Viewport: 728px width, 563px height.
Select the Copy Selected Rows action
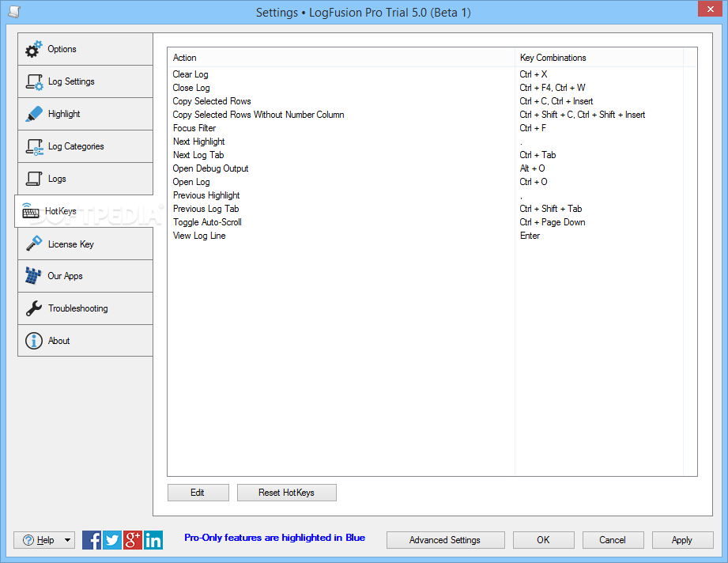coord(432,101)
